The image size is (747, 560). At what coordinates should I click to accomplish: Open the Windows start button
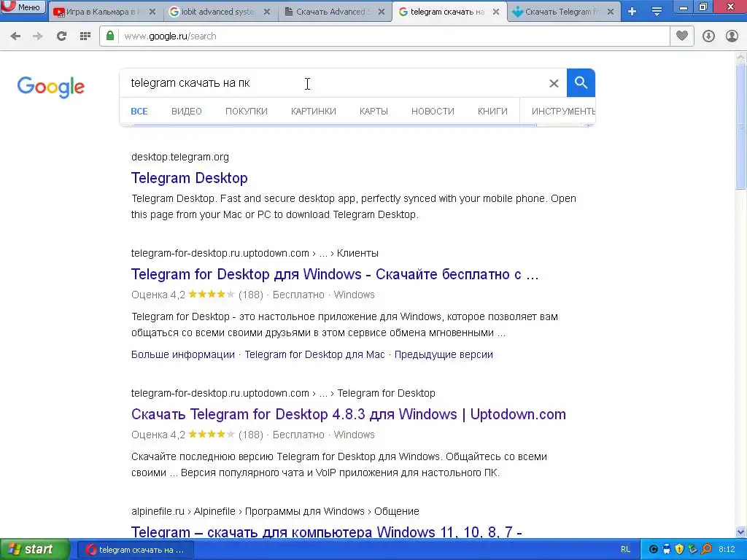tap(34, 550)
